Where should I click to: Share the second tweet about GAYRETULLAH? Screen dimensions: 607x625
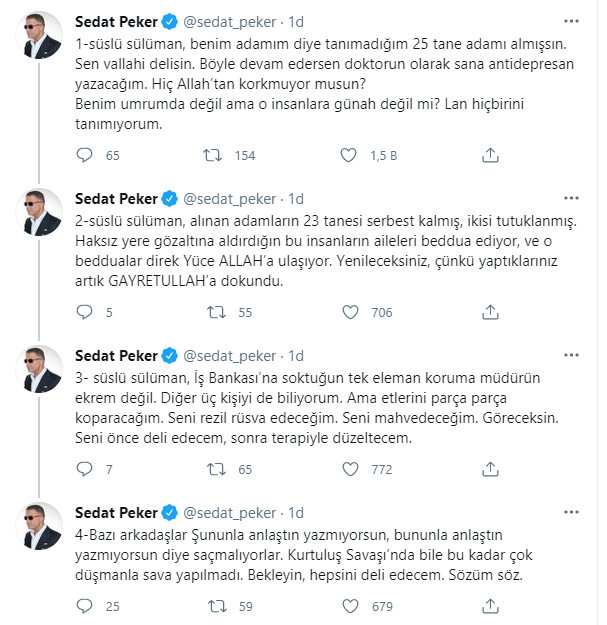[490, 313]
